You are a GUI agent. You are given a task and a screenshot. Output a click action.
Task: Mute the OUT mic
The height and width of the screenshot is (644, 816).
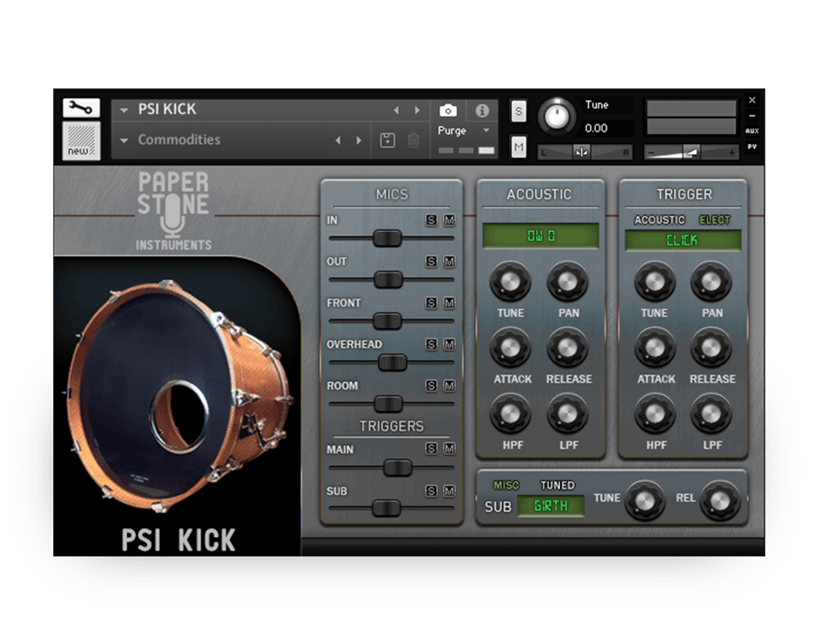[449, 261]
